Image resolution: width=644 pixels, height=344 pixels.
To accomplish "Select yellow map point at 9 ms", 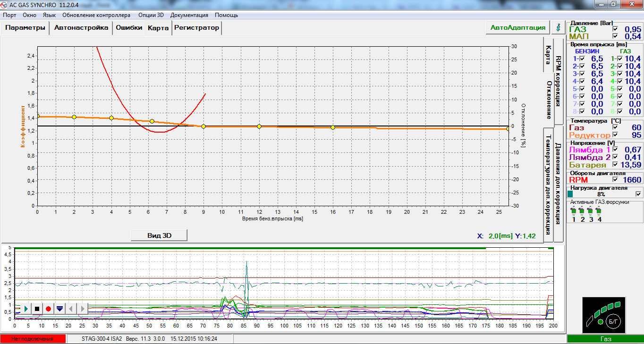I will pyautogui.click(x=203, y=126).
